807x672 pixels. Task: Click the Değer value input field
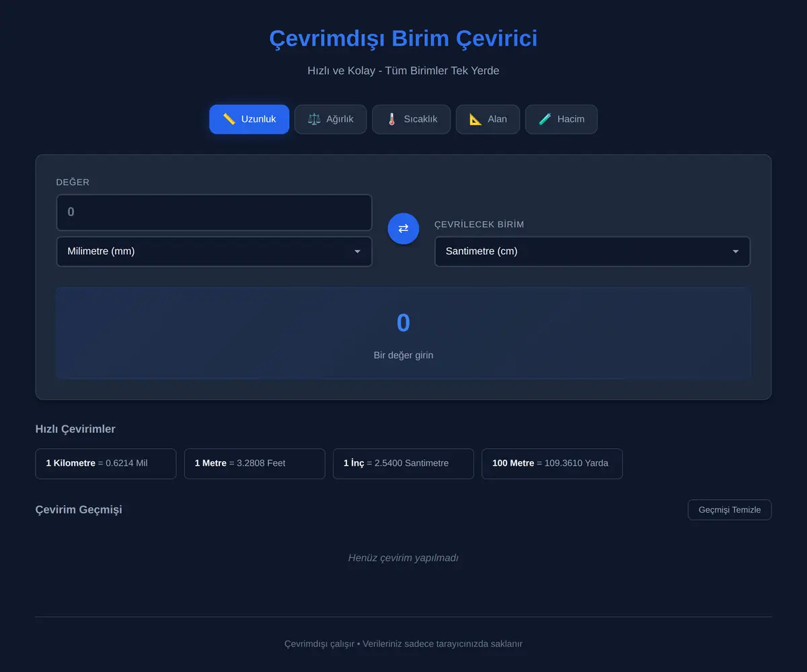pos(214,212)
